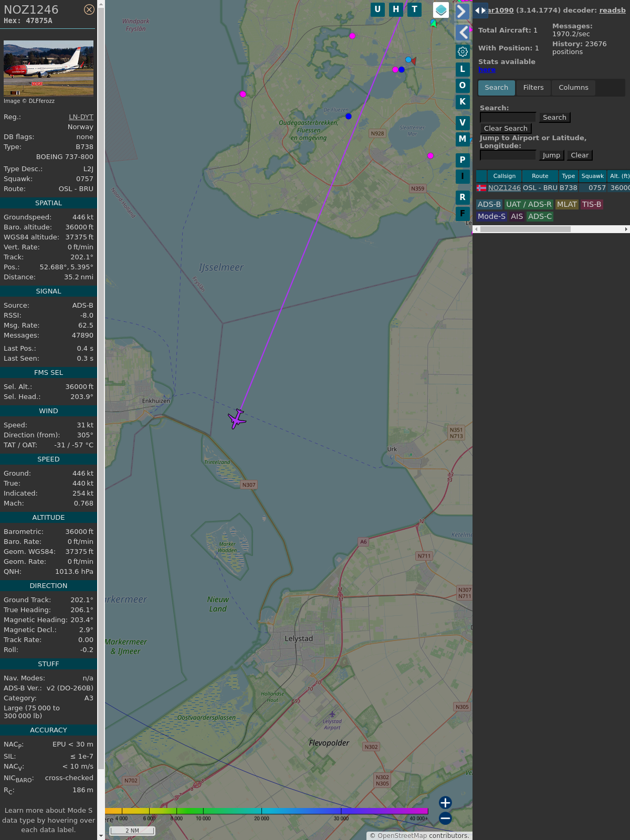Viewport: 630px width, 840px height.
Task: Open the aircraft photo thumbnail
Action: [48, 68]
